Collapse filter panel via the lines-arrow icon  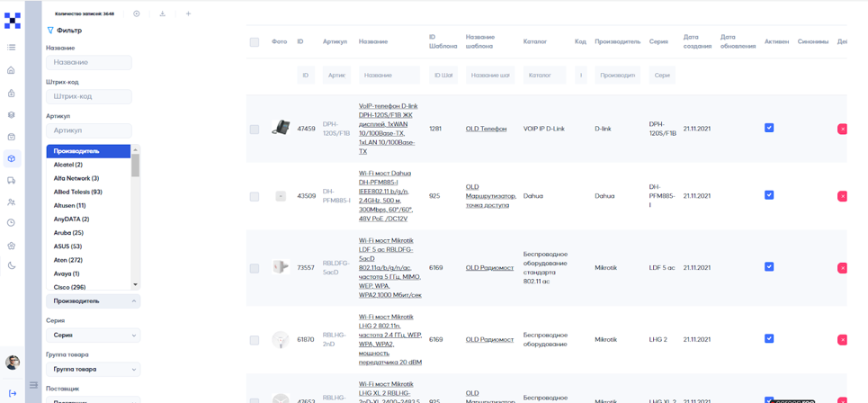pyautogui.click(x=32, y=384)
